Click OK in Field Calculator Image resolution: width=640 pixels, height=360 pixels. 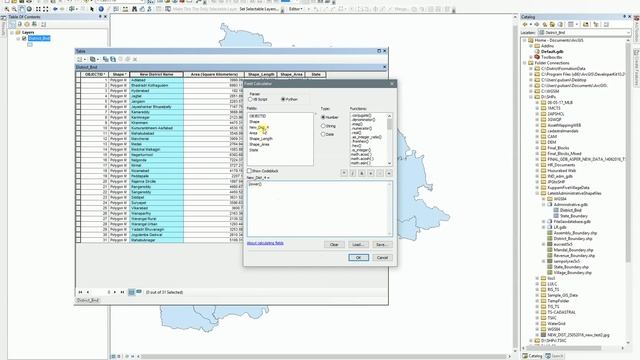pos(358,258)
